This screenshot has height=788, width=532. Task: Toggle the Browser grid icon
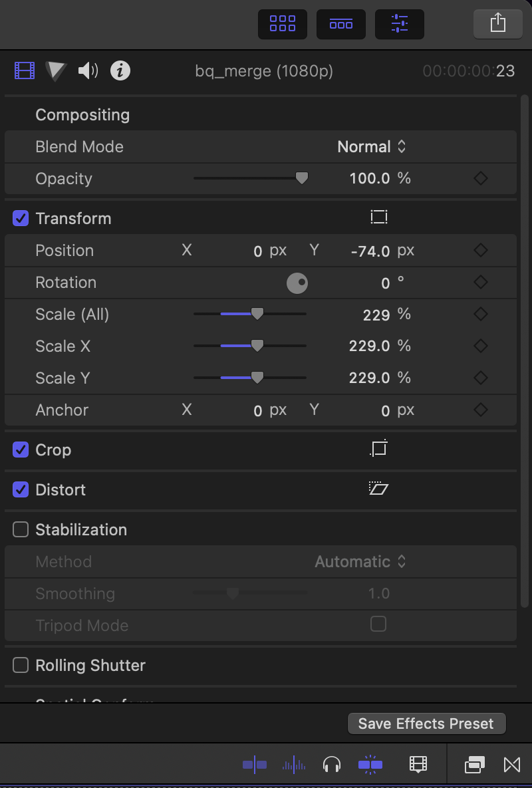(283, 24)
